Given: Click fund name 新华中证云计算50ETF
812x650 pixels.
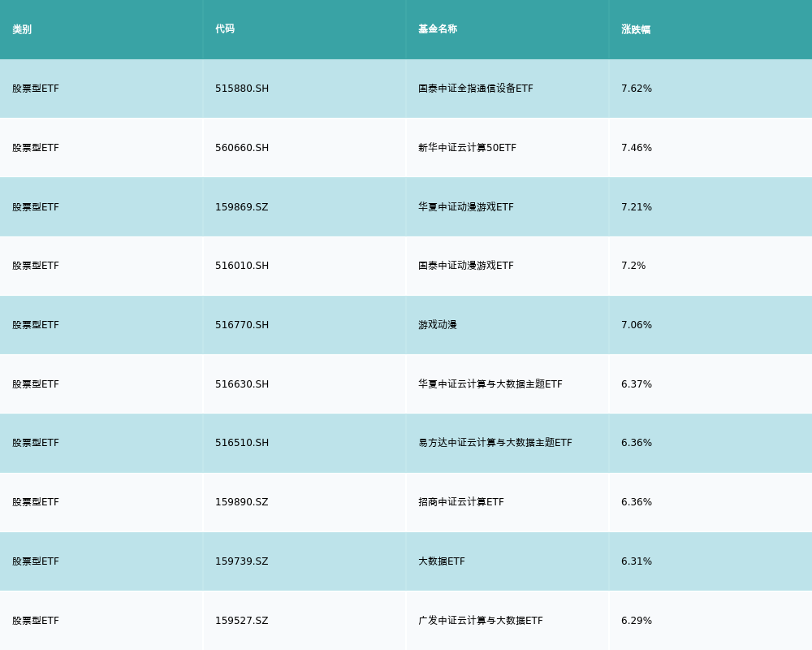Looking at the screenshot, I should pos(467,148).
